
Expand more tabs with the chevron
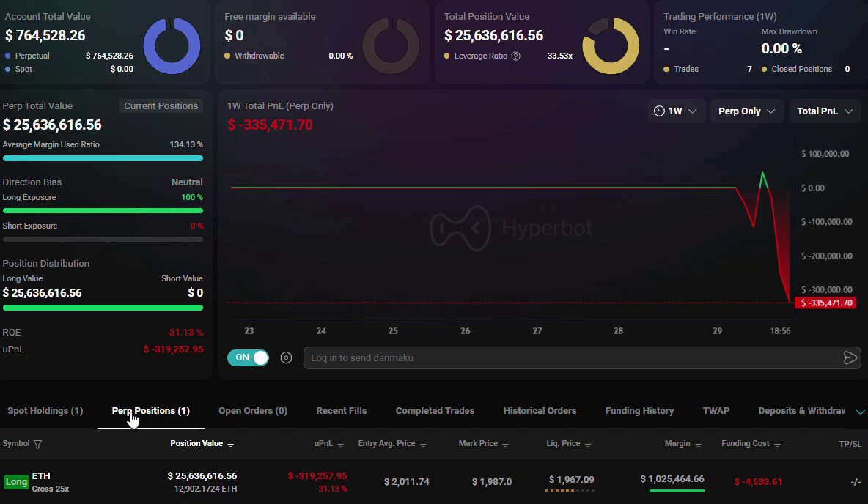click(x=860, y=411)
